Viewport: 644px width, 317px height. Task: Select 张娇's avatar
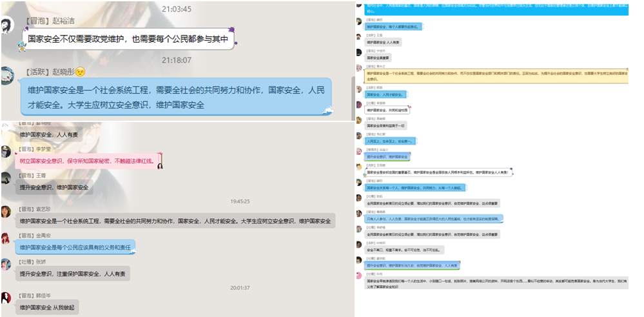pos(6,265)
